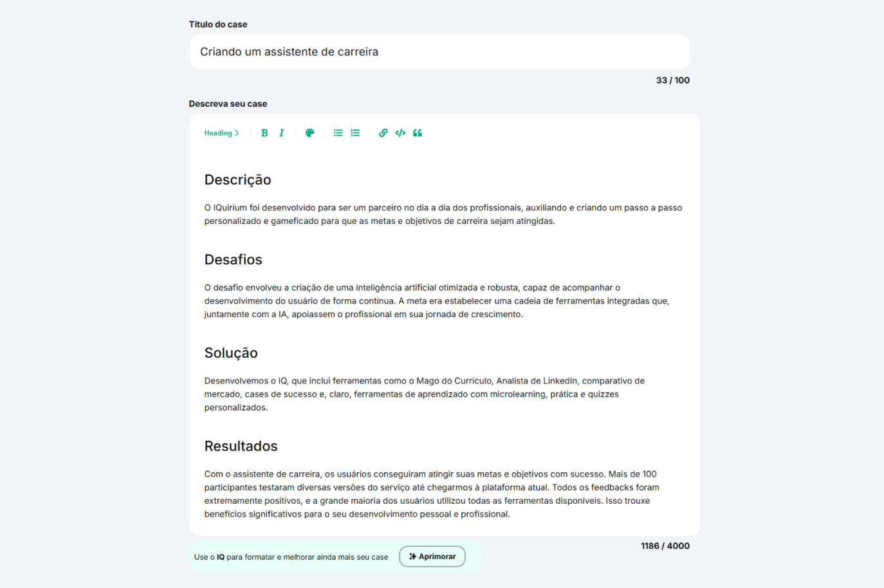The image size is (884, 588).
Task: Insert a hyperlink with link icon
Action: point(383,133)
